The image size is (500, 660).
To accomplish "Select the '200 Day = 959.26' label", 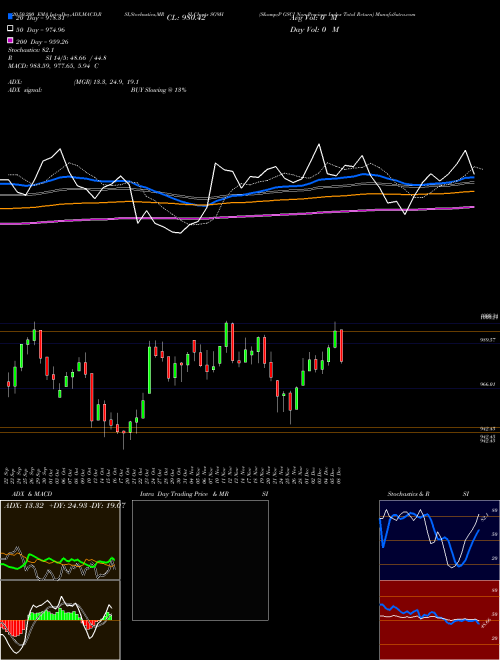I will click(42, 42).
